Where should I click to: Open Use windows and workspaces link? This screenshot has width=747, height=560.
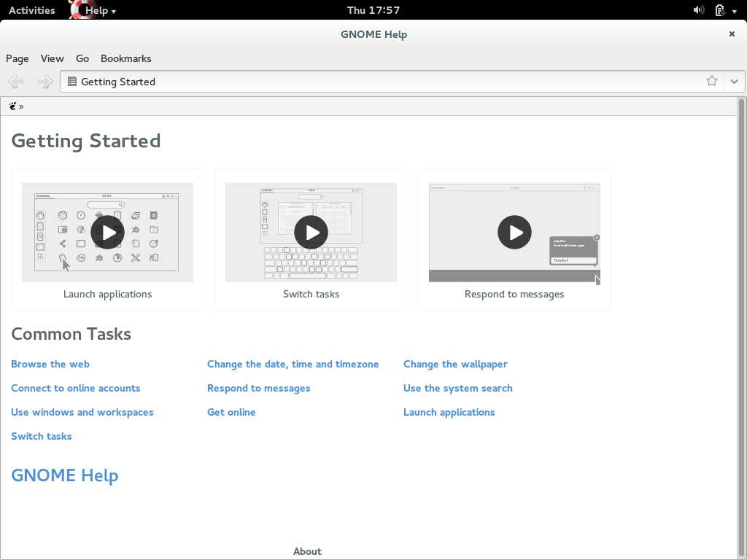[82, 413]
